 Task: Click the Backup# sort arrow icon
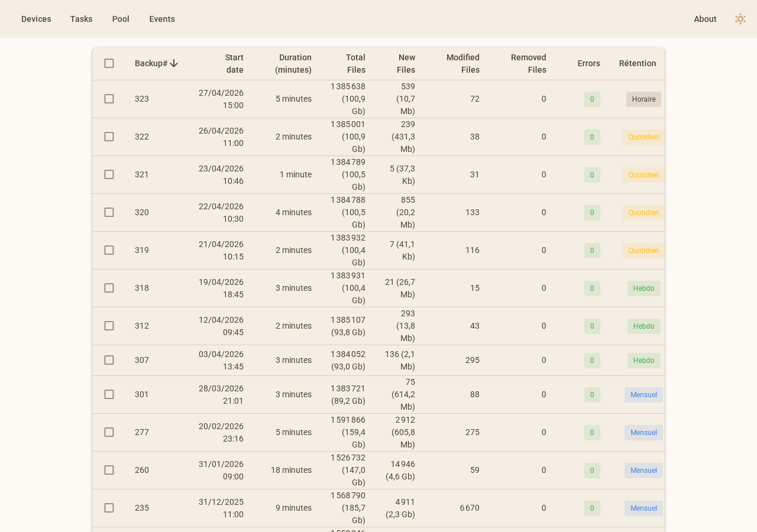tap(174, 63)
